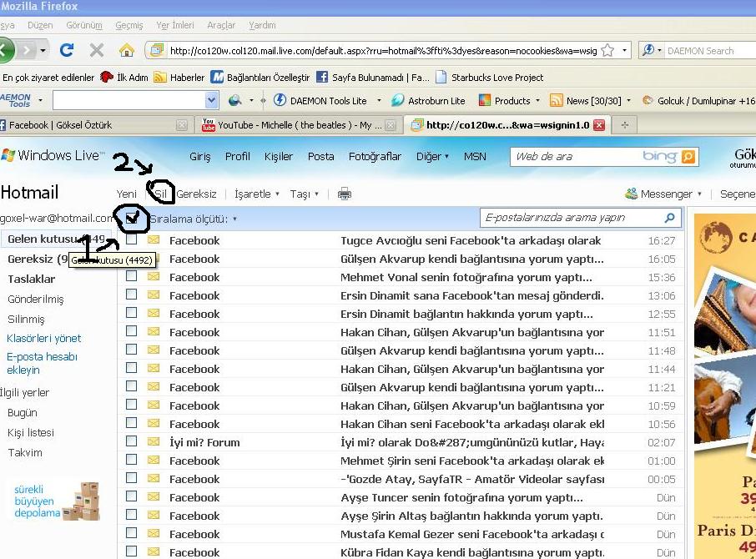The height and width of the screenshot is (559, 756).
Task: Click the Messenger people icon
Action: pos(631,194)
